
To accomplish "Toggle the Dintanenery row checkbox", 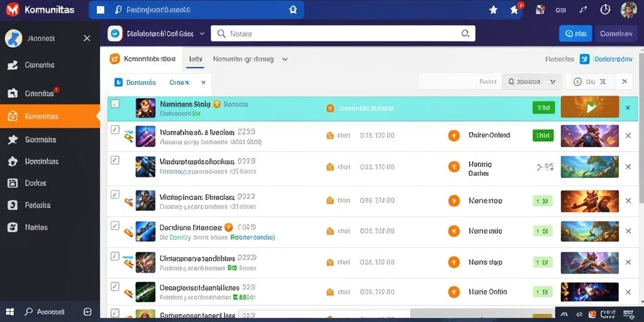I will coord(115,257).
